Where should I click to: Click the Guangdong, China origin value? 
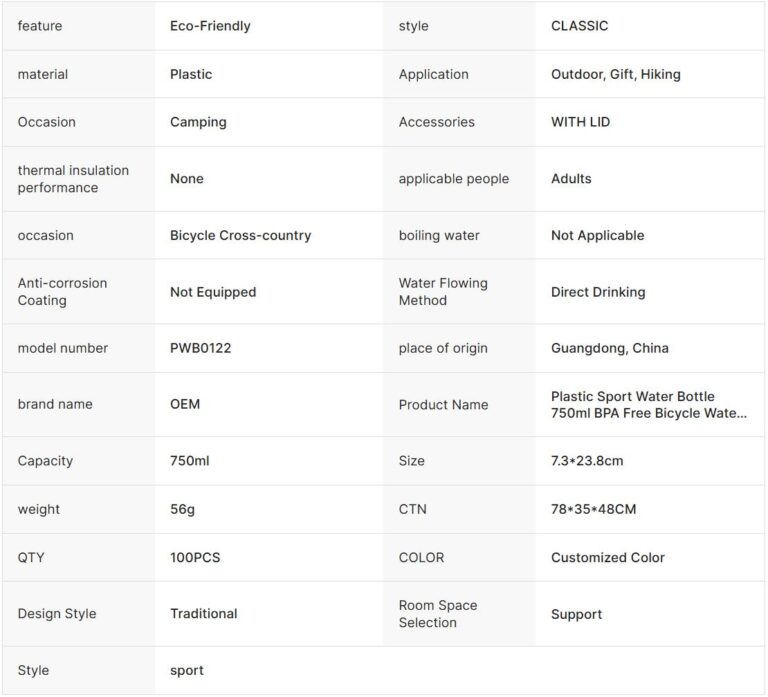pyautogui.click(x=610, y=348)
